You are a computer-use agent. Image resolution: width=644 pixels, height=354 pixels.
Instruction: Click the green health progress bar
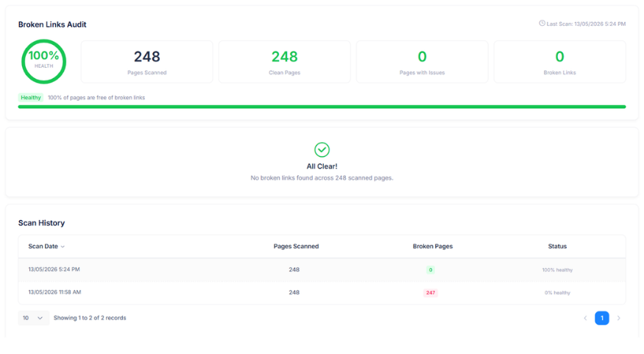coord(322,107)
